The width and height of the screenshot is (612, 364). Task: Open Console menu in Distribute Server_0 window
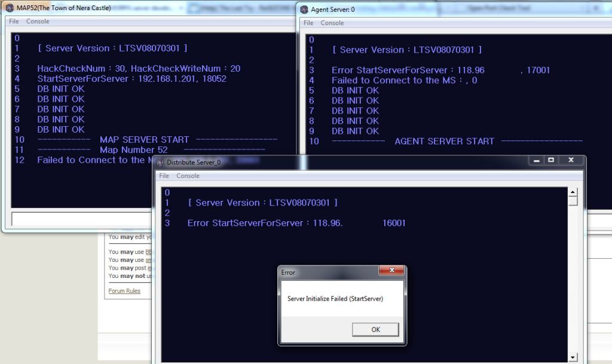(x=188, y=176)
